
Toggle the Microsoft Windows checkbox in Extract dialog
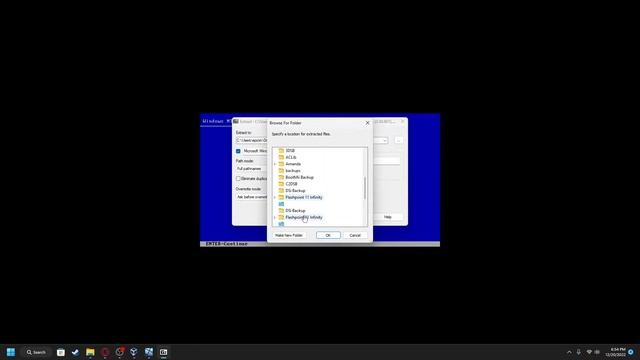click(x=238, y=151)
